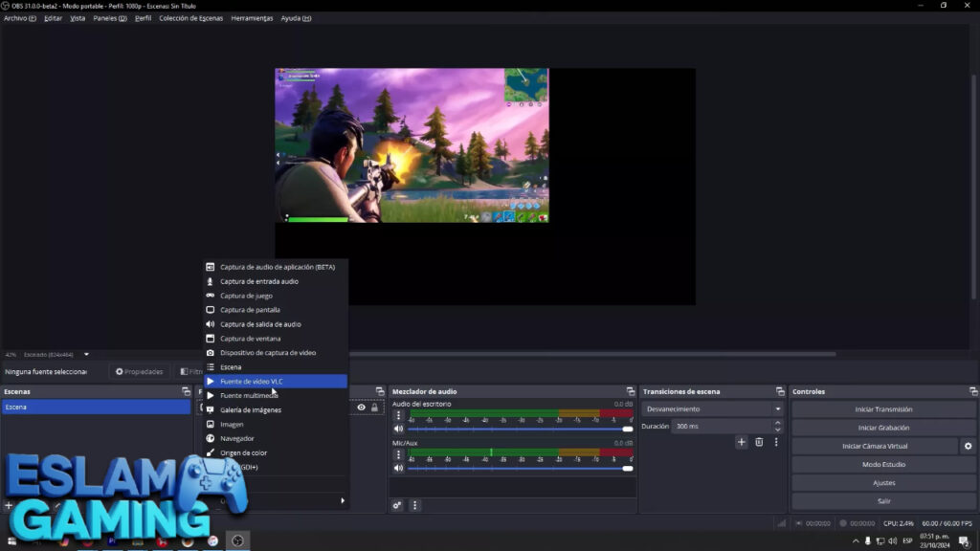Open transition properties three-dot menu

coord(776,442)
